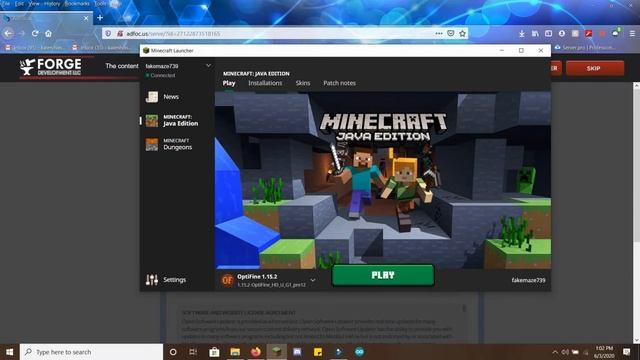Open Microsoft Store from the taskbar
The width and height of the screenshot is (640, 360).
click(214, 352)
